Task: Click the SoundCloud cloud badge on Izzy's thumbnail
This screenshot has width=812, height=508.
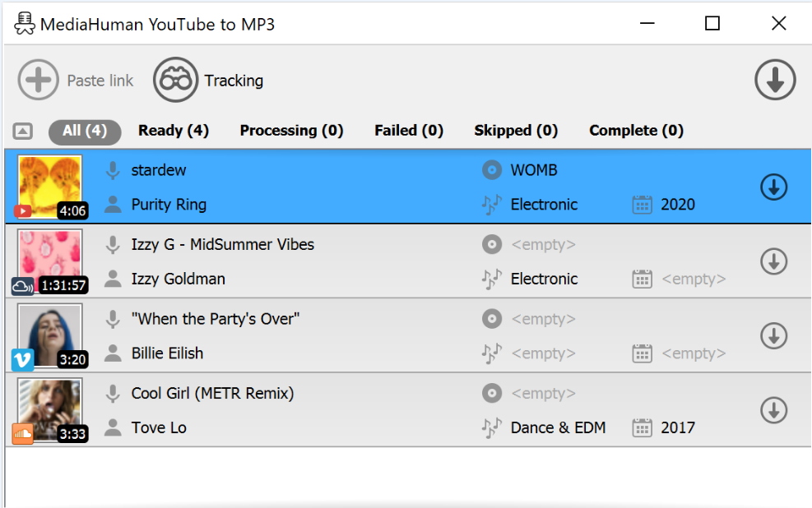Action: point(21,286)
